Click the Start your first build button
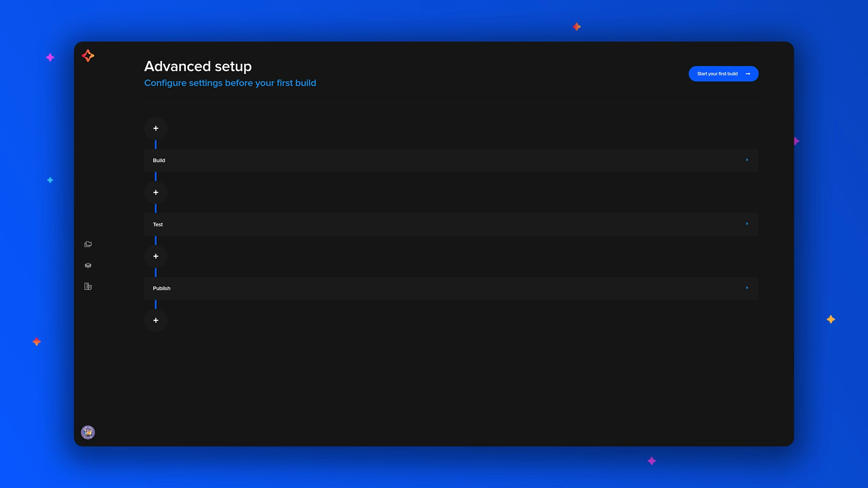 click(x=718, y=74)
